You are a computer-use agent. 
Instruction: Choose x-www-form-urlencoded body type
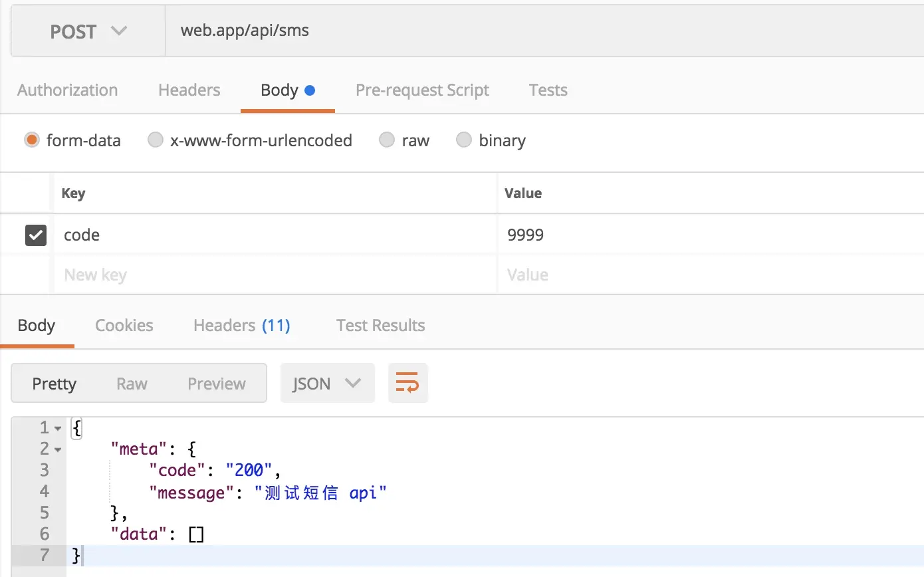click(155, 140)
